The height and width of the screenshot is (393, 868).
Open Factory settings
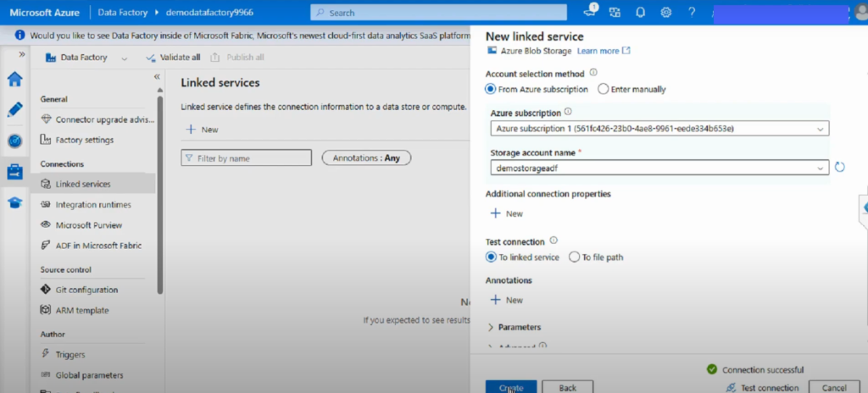tap(77, 140)
